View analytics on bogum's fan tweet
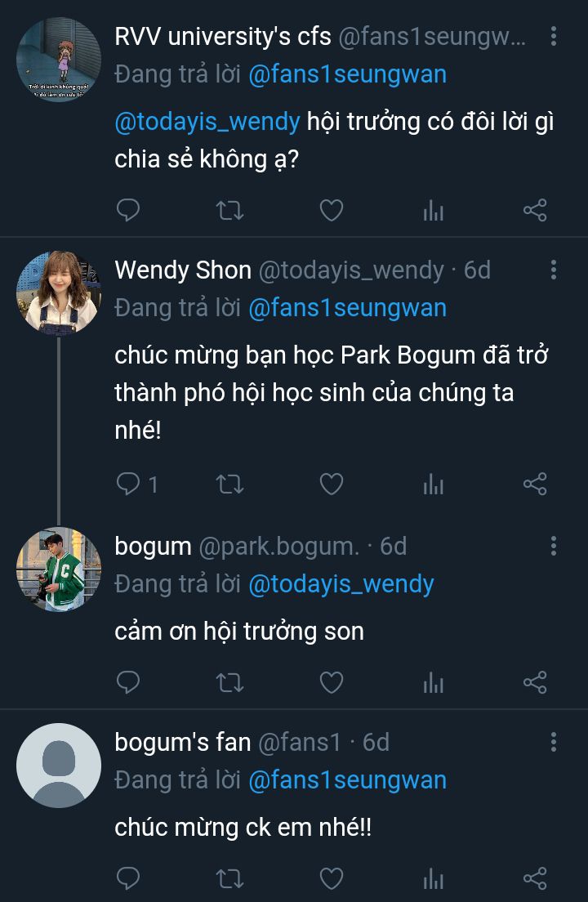 point(433,878)
